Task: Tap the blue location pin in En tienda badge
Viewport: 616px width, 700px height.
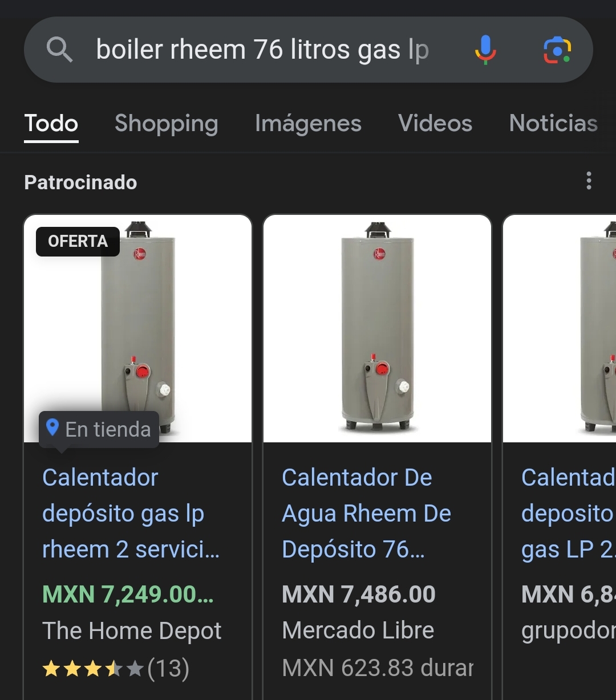Action: pos(52,428)
